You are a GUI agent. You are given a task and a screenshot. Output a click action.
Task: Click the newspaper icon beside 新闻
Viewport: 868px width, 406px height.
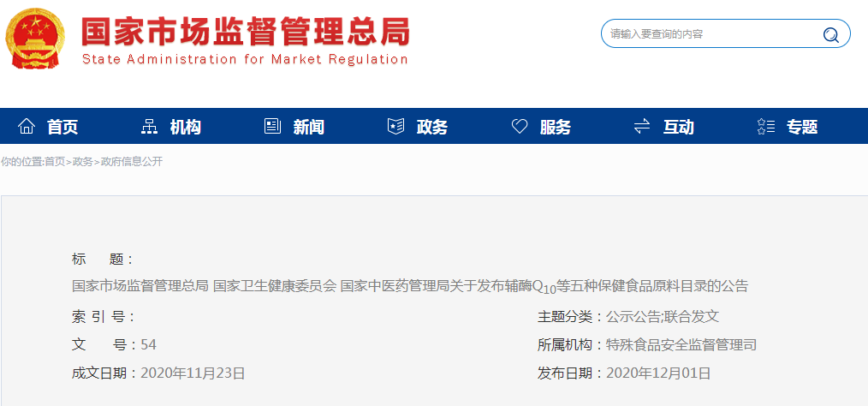pos(272,127)
